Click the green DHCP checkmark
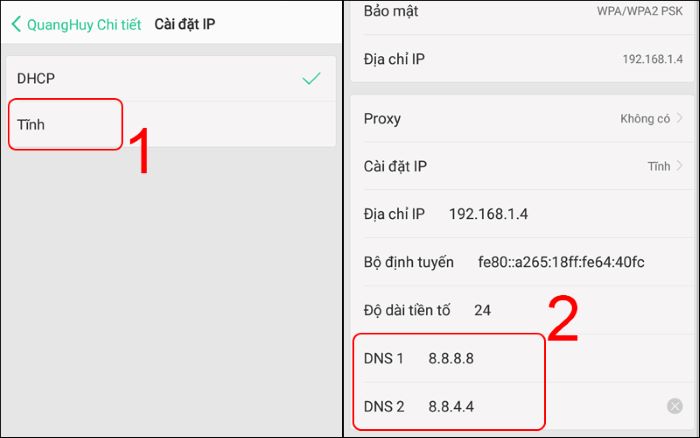700x438 pixels. (x=311, y=79)
